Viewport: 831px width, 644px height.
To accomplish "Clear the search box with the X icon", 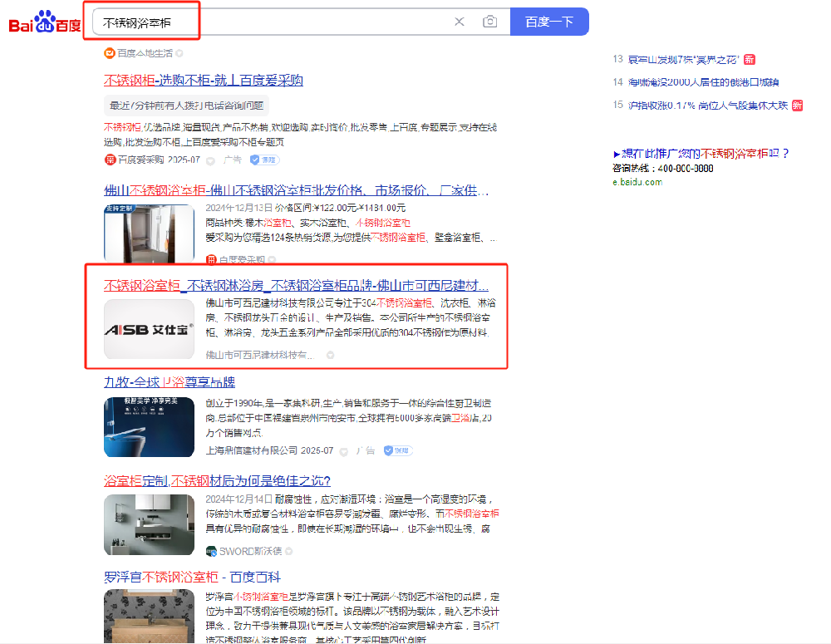I will (x=460, y=22).
